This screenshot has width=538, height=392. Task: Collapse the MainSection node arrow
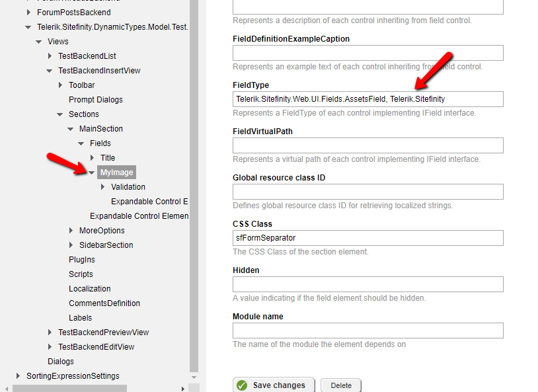tap(71, 129)
